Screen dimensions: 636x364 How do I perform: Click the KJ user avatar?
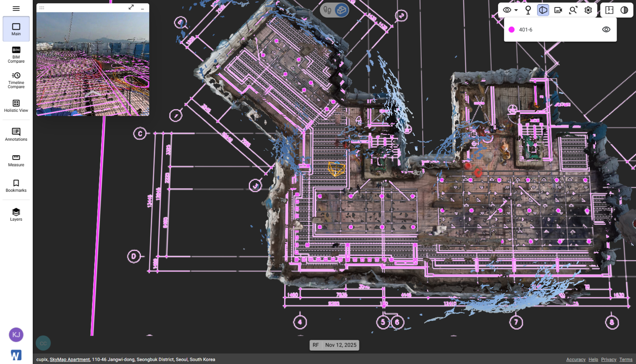coord(16,335)
